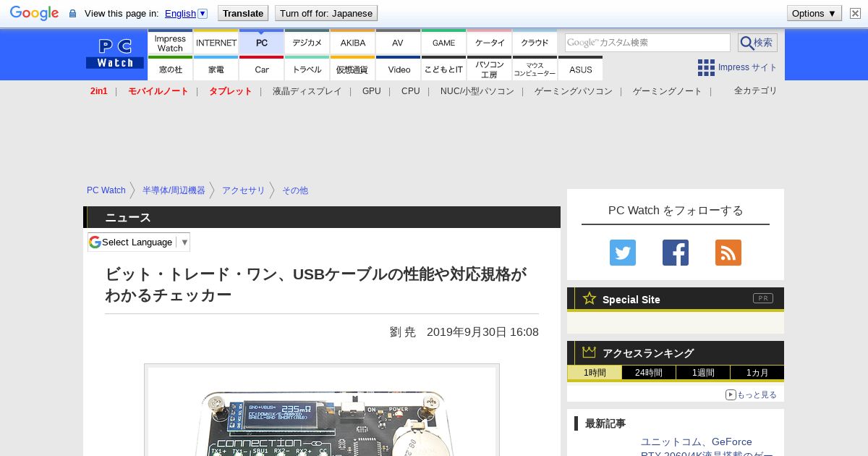868x456 pixels.
Task: Switch to the AKIBA tab
Action: [353, 43]
